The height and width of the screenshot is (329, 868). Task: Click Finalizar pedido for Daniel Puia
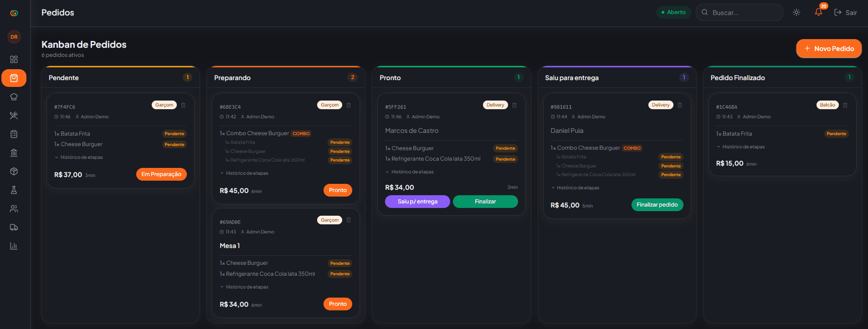(657, 205)
